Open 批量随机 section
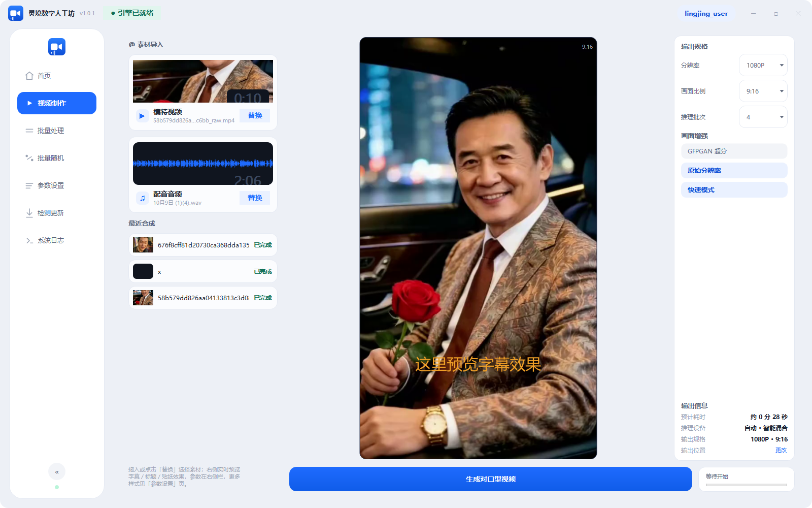Viewport: 812px width, 508px height. click(57, 158)
